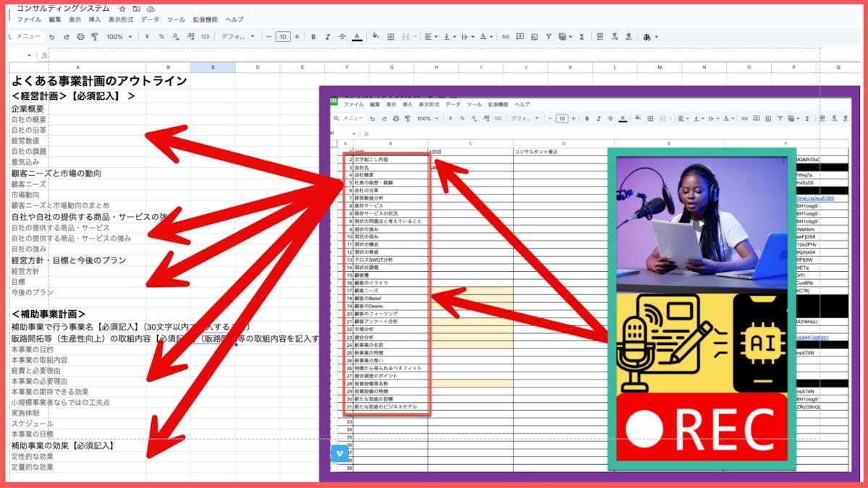The width and height of the screenshot is (868, 488).
Task: Open the font family dropdown
Action: click(238, 36)
